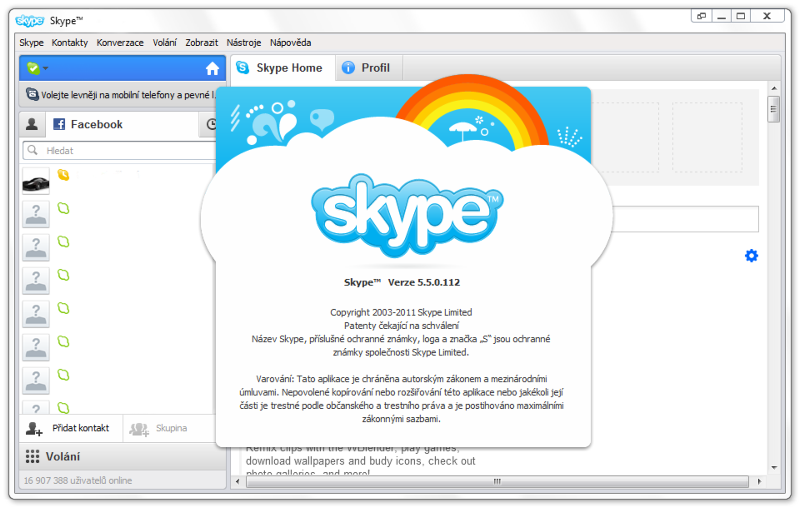Viewport: 800px width, 508px height.
Task: Click the yellow away status icon
Action: [63, 175]
